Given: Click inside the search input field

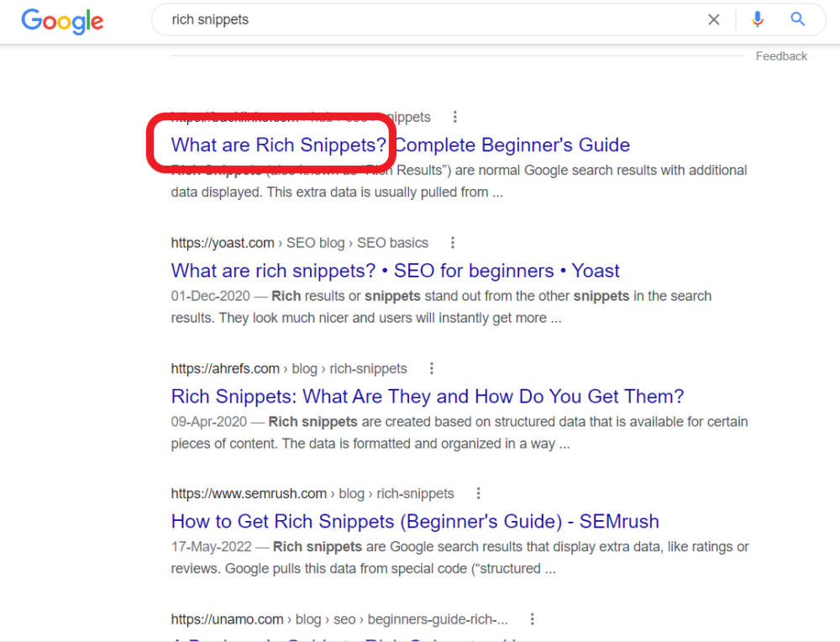Looking at the screenshot, I should tap(420, 19).
